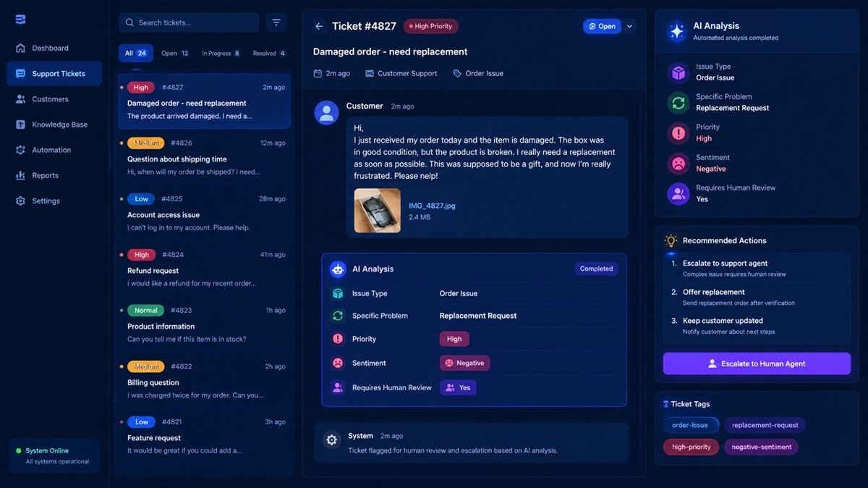Click the calendar icon beside 2m ago
The width and height of the screenshot is (868, 488).
tap(318, 73)
